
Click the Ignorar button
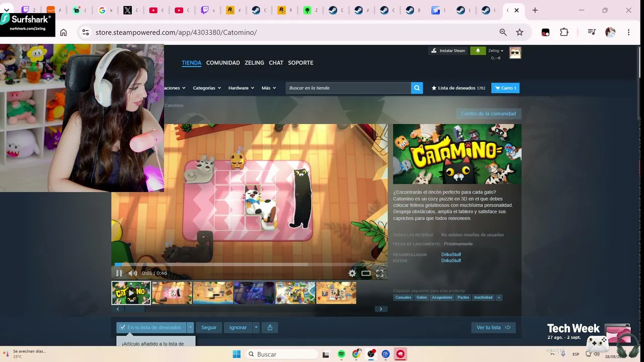238,327
